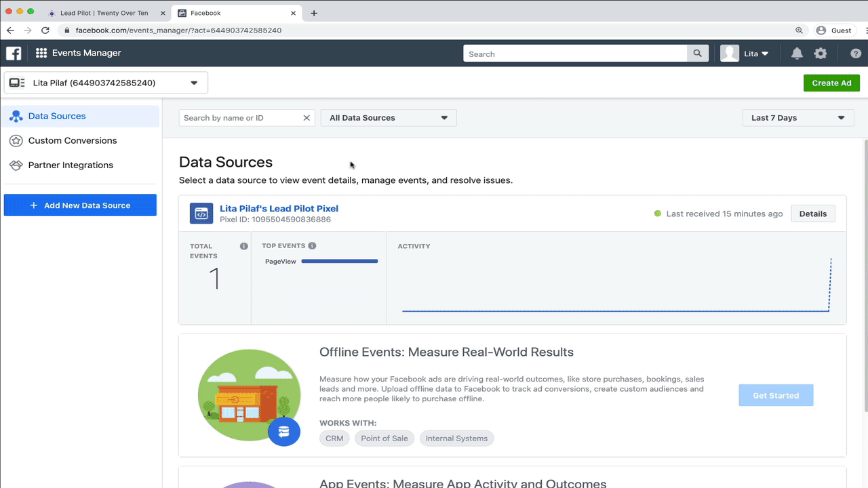Click the Pixel ID number text

coord(275,220)
